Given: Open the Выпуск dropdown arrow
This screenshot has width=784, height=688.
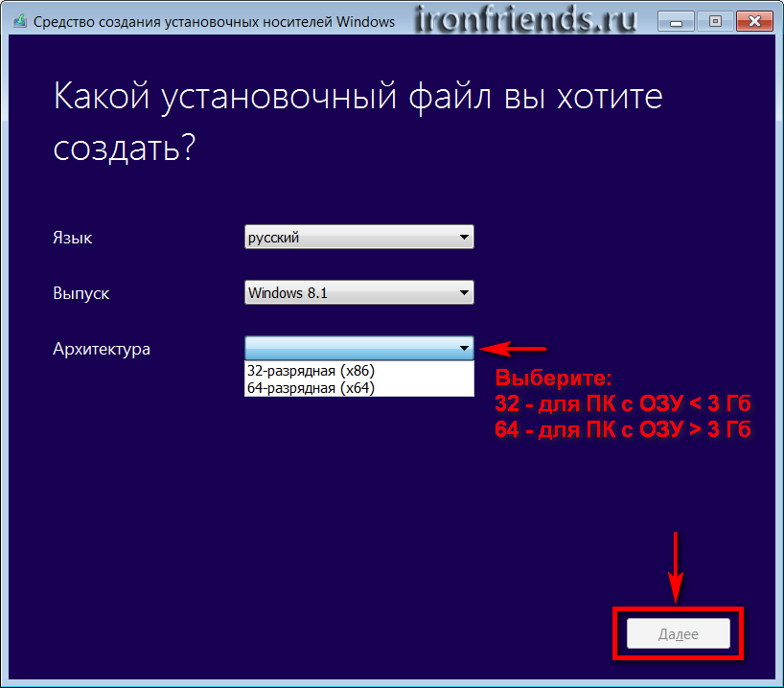Looking at the screenshot, I should click(464, 293).
